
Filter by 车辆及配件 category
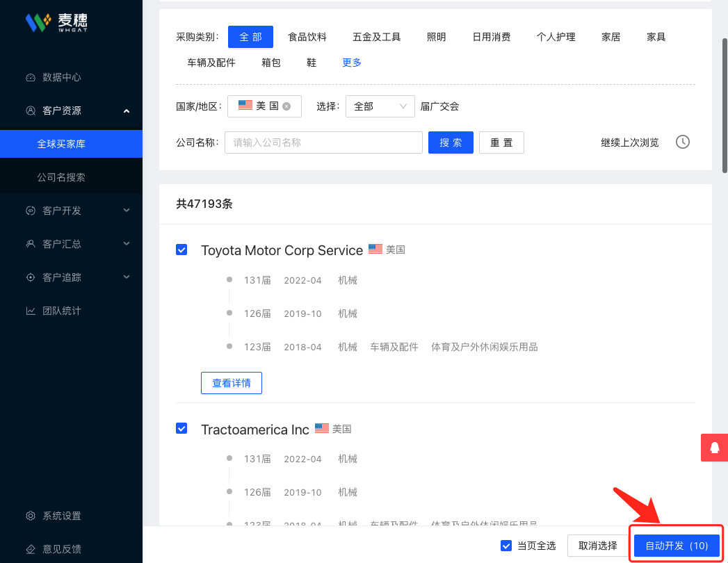(211, 63)
